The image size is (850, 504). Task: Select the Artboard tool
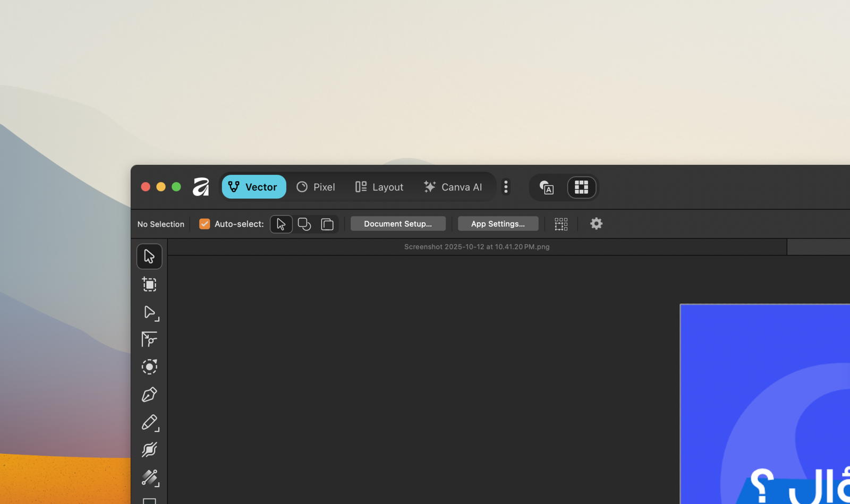coord(149,285)
